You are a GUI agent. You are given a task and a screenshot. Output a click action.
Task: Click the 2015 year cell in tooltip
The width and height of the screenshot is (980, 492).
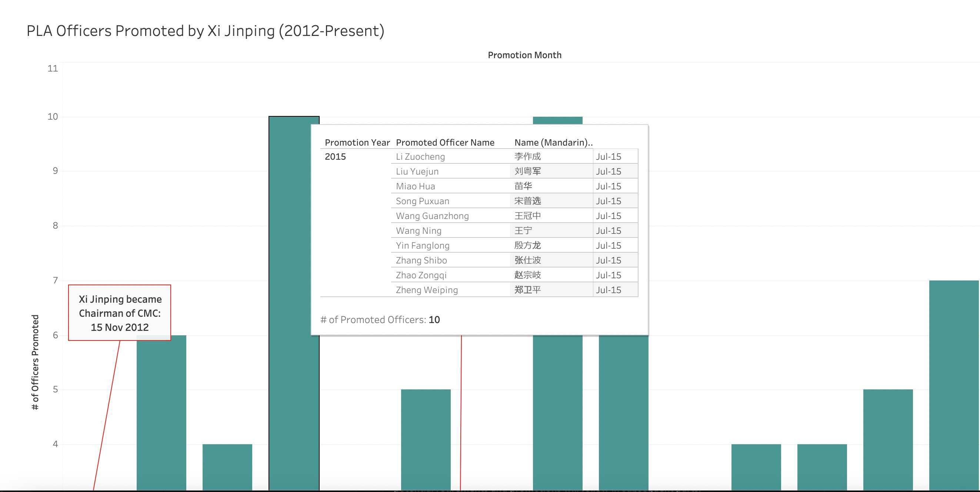tap(335, 157)
